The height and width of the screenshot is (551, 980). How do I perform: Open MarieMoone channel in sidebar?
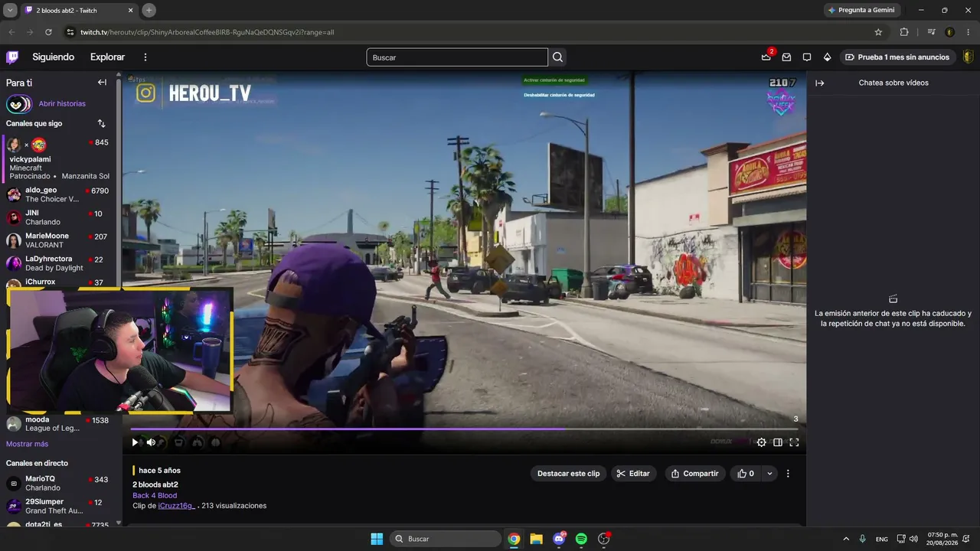[x=58, y=240]
